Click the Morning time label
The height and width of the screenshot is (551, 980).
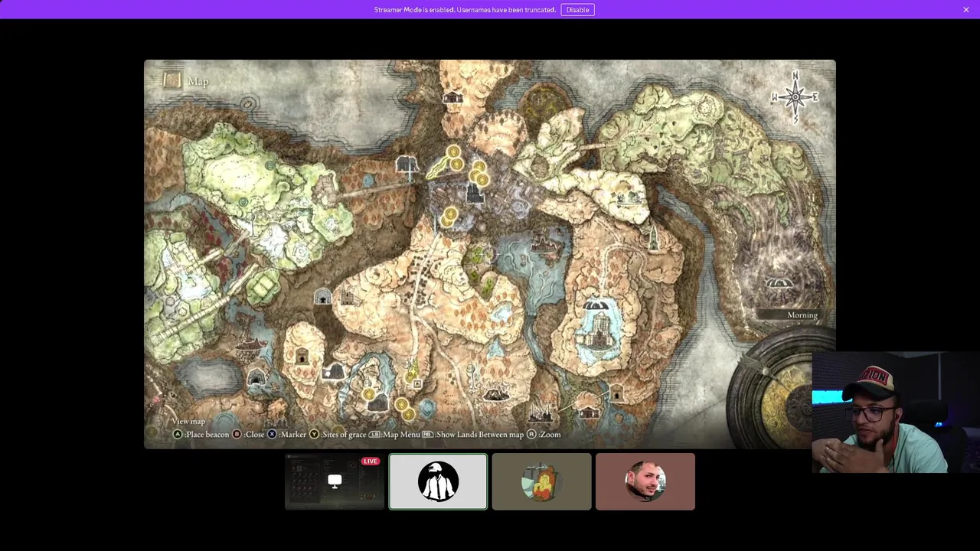click(x=802, y=315)
